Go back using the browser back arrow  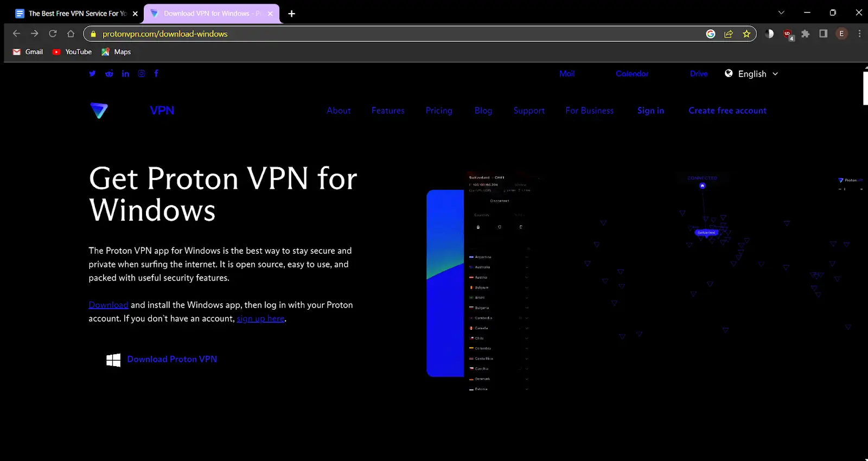(x=16, y=34)
